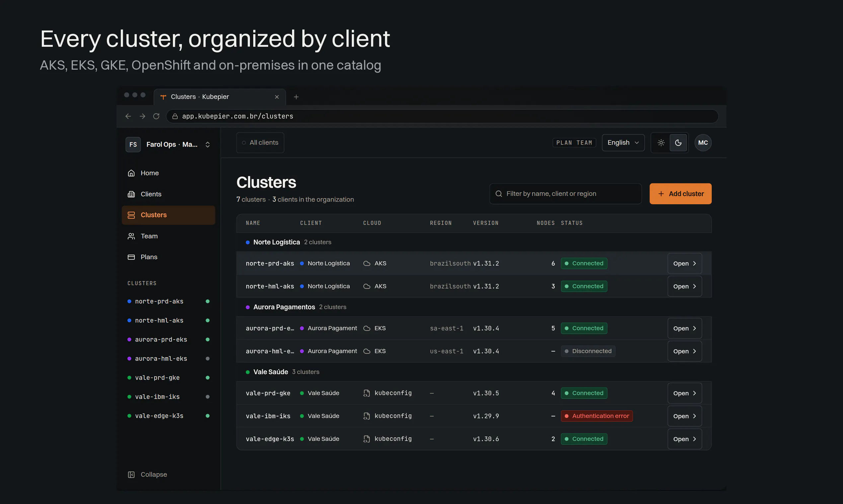Open the vale-edge-k3s cluster row

pos(684,439)
